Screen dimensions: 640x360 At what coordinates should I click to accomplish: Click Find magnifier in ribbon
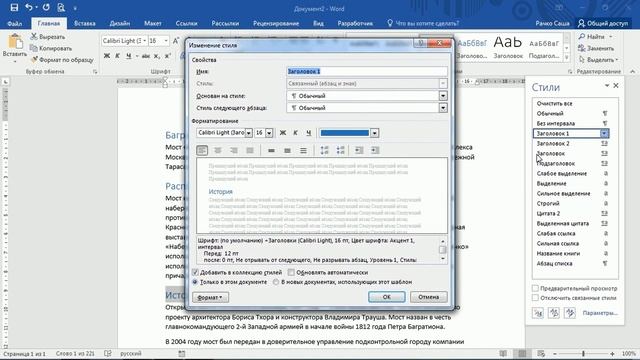(582, 37)
